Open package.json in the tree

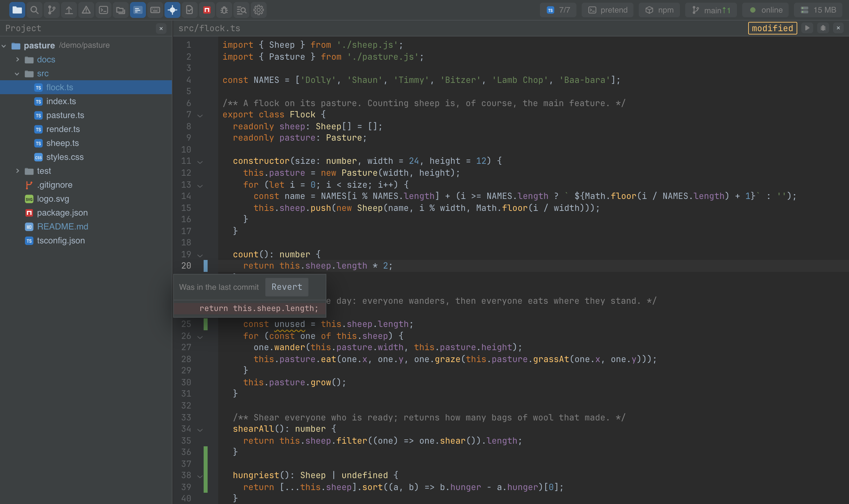click(86, 213)
